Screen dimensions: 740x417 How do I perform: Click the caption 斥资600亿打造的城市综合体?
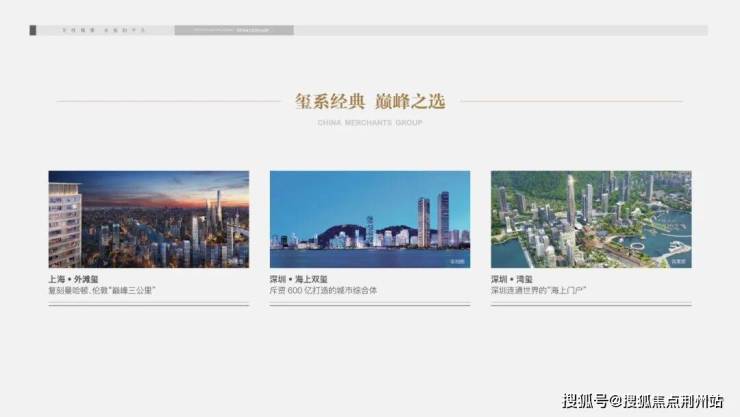[323, 291]
